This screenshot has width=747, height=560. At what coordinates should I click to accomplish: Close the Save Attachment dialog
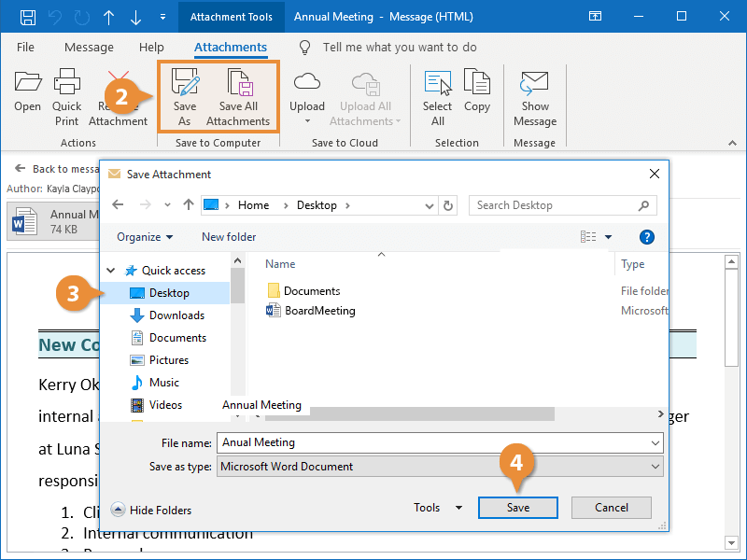point(655,174)
